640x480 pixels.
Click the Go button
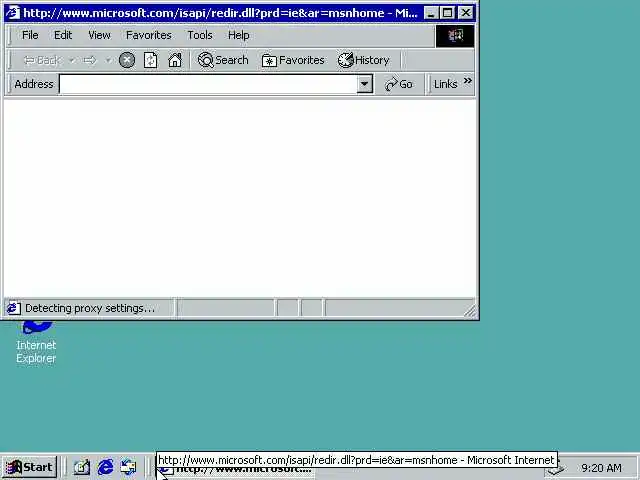pyautogui.click(x=399, y=84)
